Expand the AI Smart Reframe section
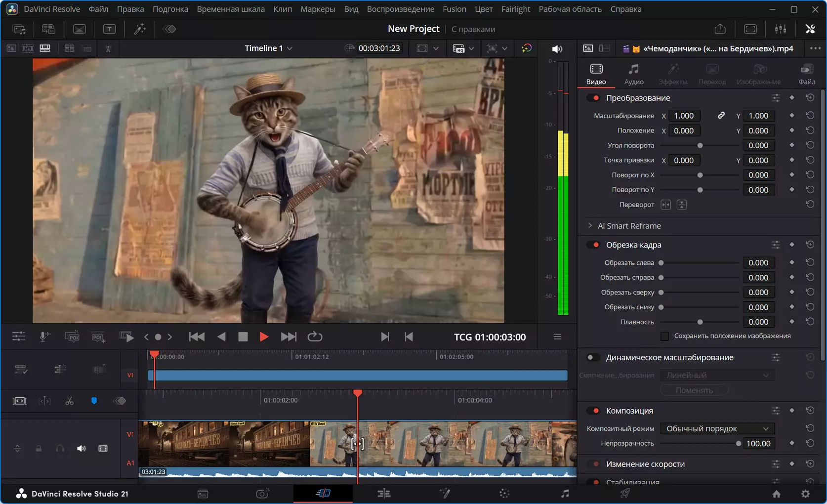Screen dimensions: 827x504 coord(590,226)
